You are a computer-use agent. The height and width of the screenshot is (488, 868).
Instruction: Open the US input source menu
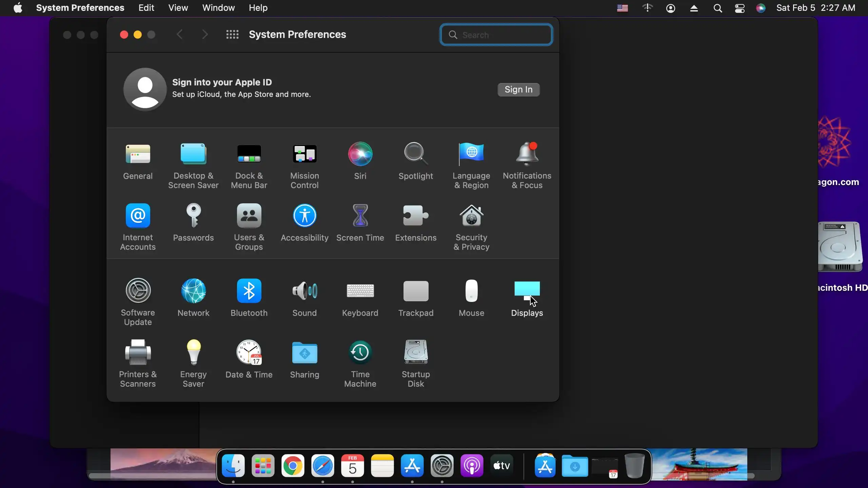click(x=622, y=8)
